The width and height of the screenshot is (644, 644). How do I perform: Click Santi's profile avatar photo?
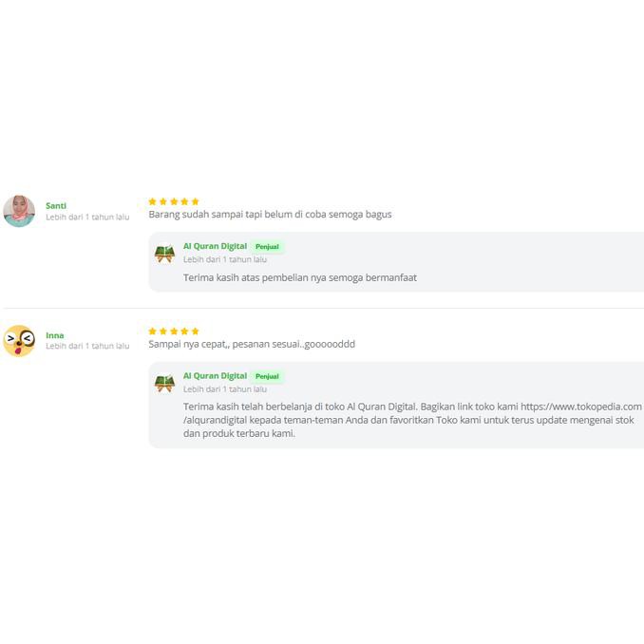click(x=19, y=211)
